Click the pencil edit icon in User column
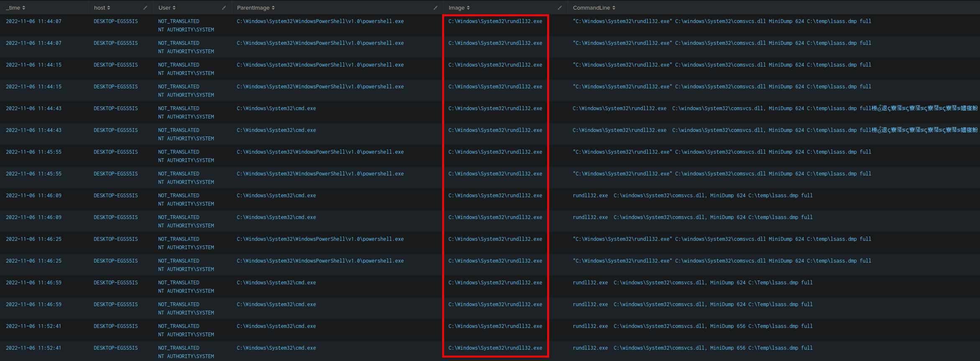 [x=224, y=8]
